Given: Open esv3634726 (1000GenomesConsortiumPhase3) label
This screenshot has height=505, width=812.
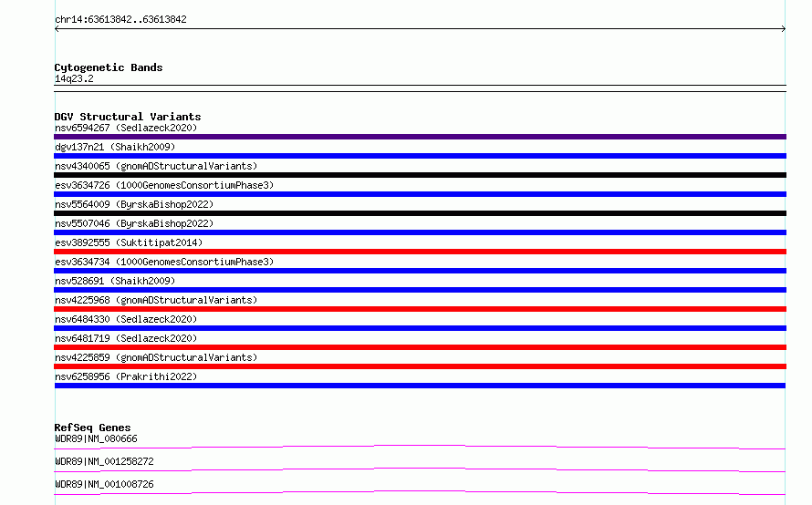Looking at the screenshot, I should [x=164, y=185].
